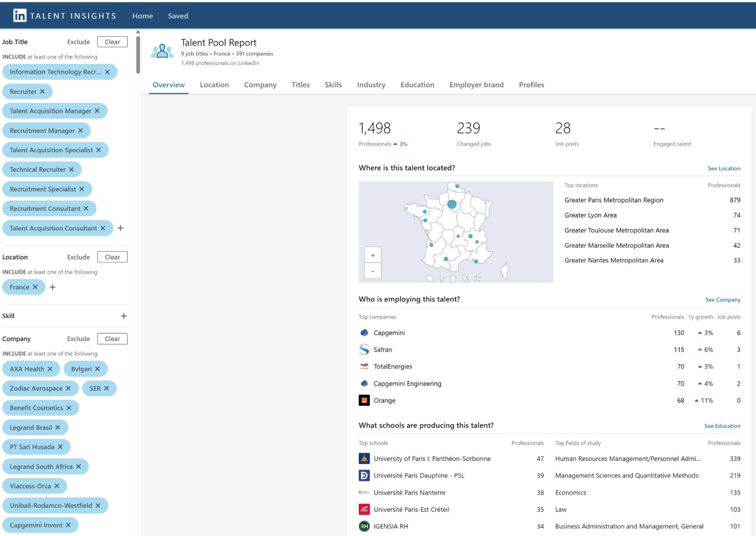Switch to the Titles tab
This screenshot has height=536, width=756.
(x=300, y=85)
